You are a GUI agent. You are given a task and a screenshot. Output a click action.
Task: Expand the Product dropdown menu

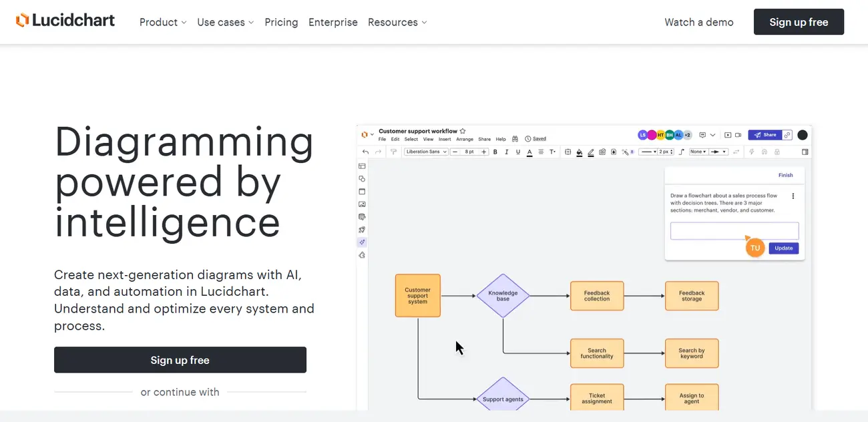pos(162,22)
